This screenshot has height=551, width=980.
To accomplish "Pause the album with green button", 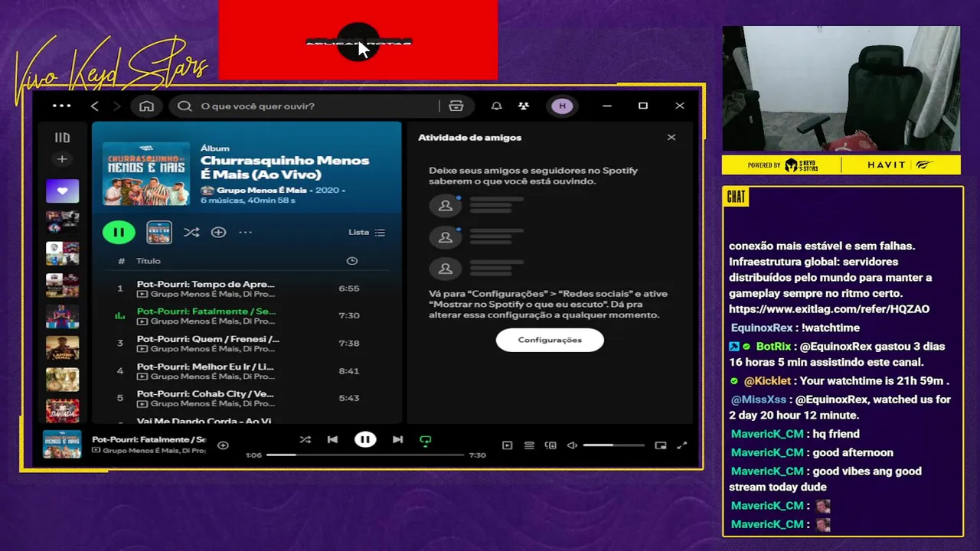I will click(x=119, y=232).
